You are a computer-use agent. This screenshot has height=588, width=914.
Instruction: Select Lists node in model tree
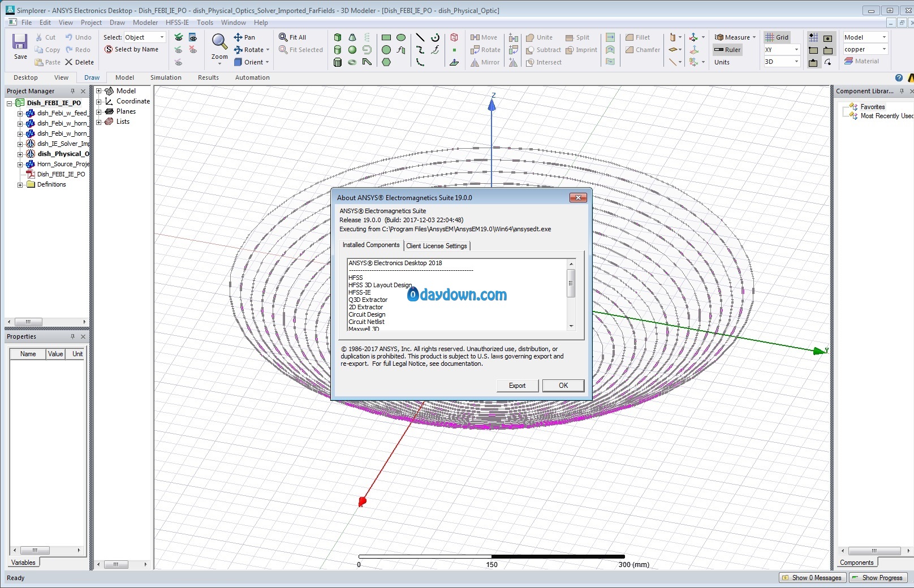click(x=123, y=122)
